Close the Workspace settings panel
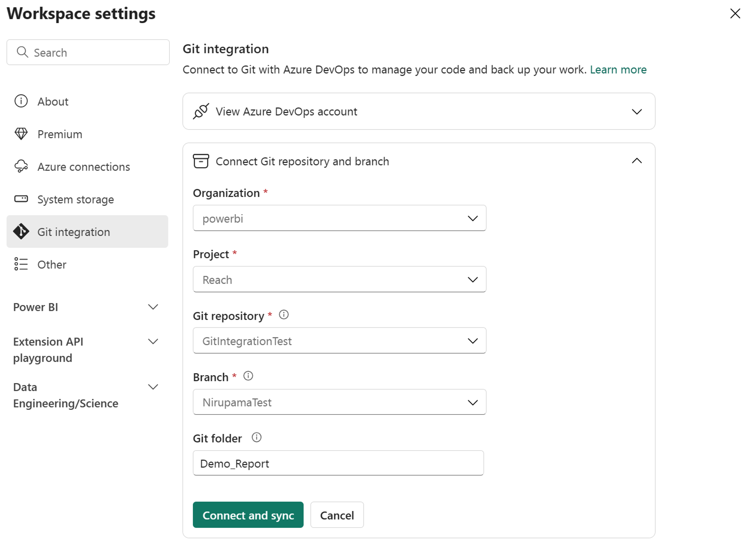Viewport: 745px width, 560px height. click(735, 14)
